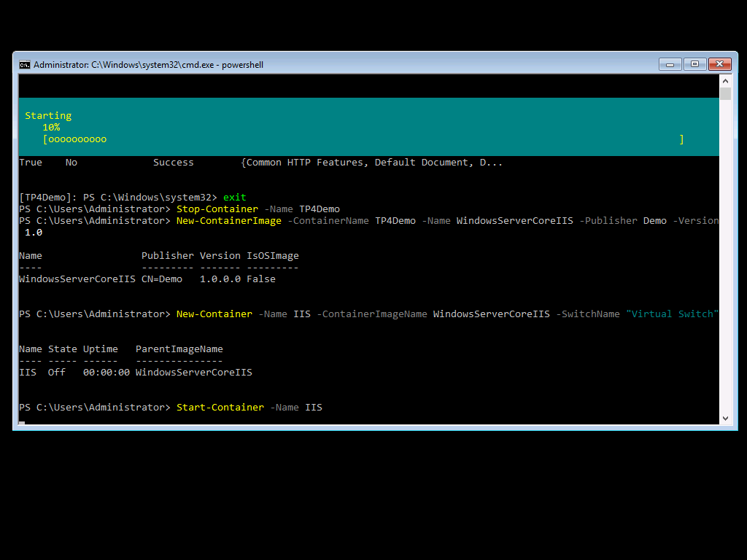The image size is (747, 560).
Task: Select the WindowsServerCoreIIS image name
Action: [77, 279]
